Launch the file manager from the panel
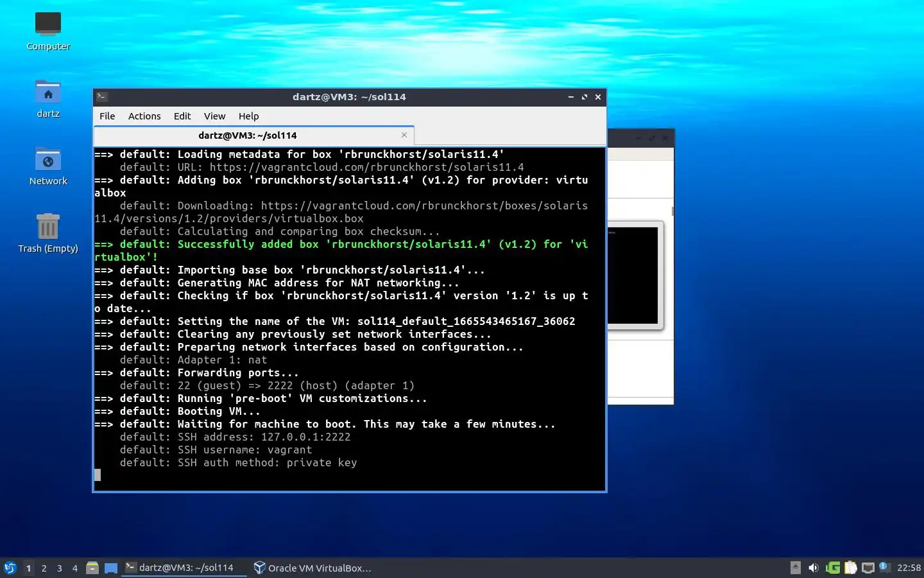Screen dimensions: 924x578 coord(92,568)
